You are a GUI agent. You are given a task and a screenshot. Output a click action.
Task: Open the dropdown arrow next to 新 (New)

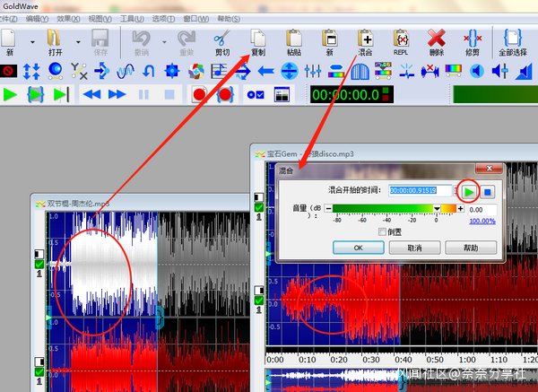click(x=32, y=41)
